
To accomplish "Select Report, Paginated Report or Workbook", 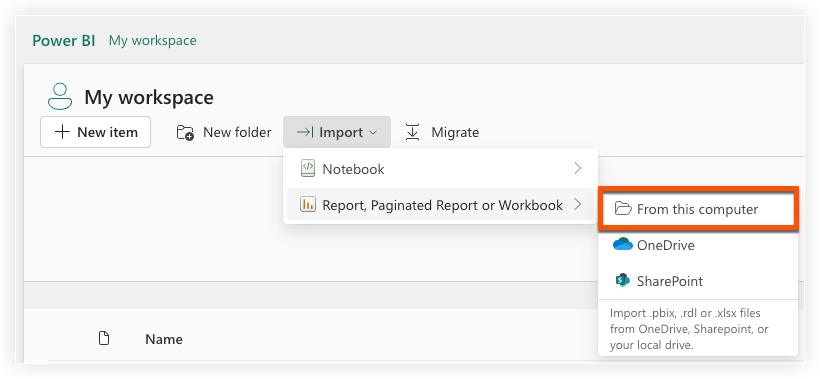I will tap(440, 205).
